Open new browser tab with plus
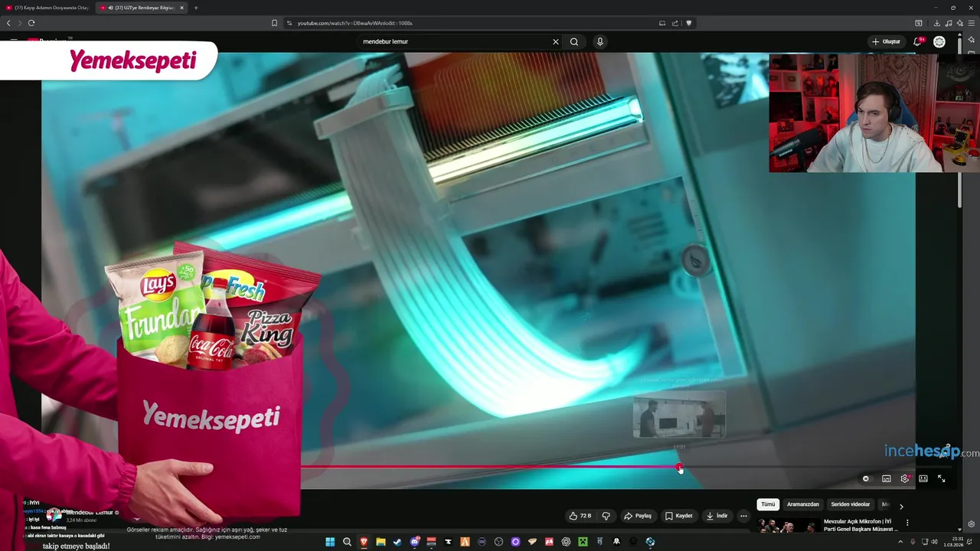Screen dimensions: 980x551 pos(196,8)
